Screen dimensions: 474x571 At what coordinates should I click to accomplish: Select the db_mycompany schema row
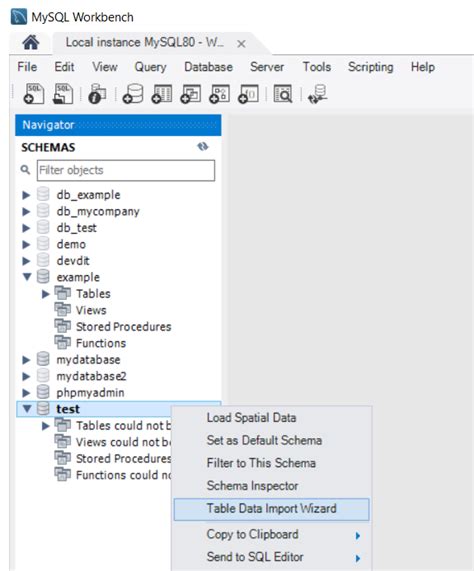click(118, 211)
